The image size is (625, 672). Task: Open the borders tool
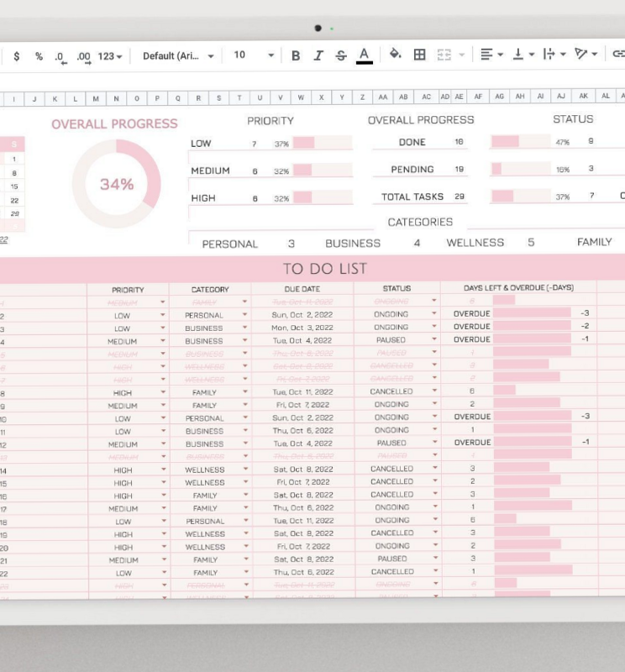coord(420,55)
